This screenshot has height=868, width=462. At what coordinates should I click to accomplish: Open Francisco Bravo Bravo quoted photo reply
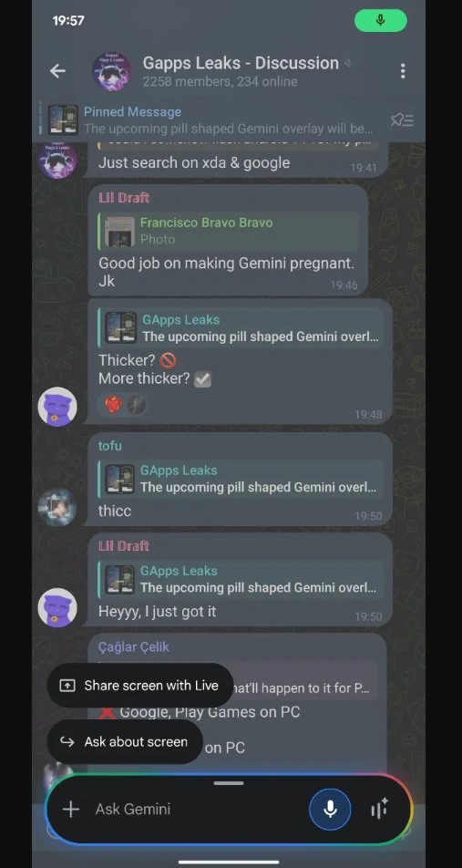(229, 231)
